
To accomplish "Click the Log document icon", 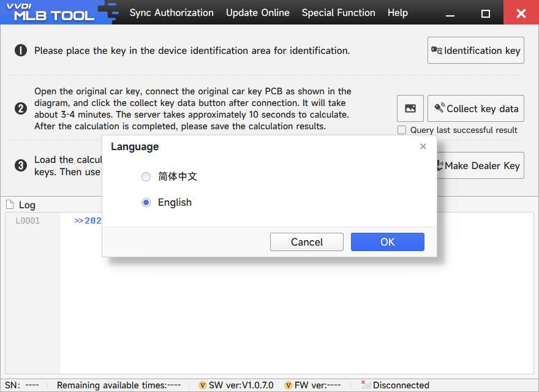I will (x=10, y=205).
